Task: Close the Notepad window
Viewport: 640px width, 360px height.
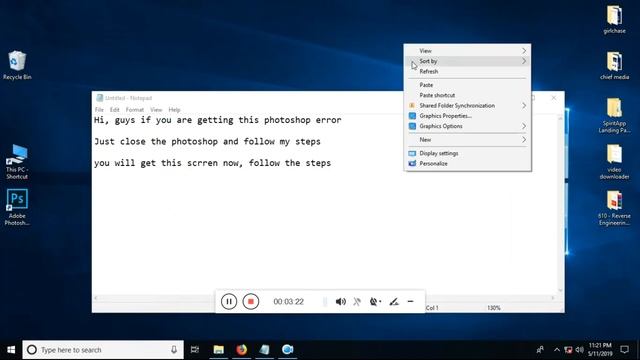Action: coord(554,98)
